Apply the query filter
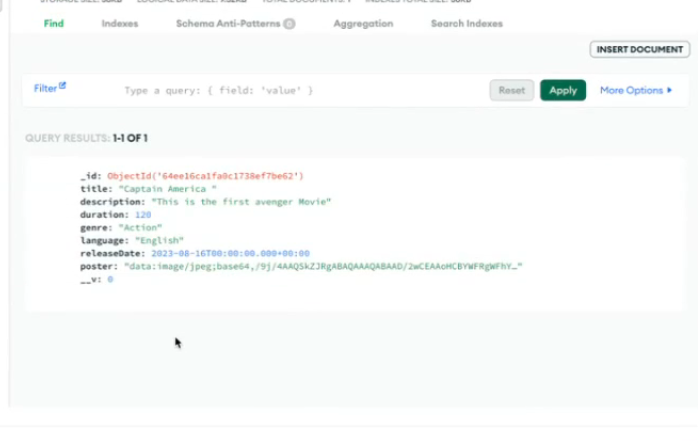The height and width of the screenshot is (443, 698). [x=563, y=90]
